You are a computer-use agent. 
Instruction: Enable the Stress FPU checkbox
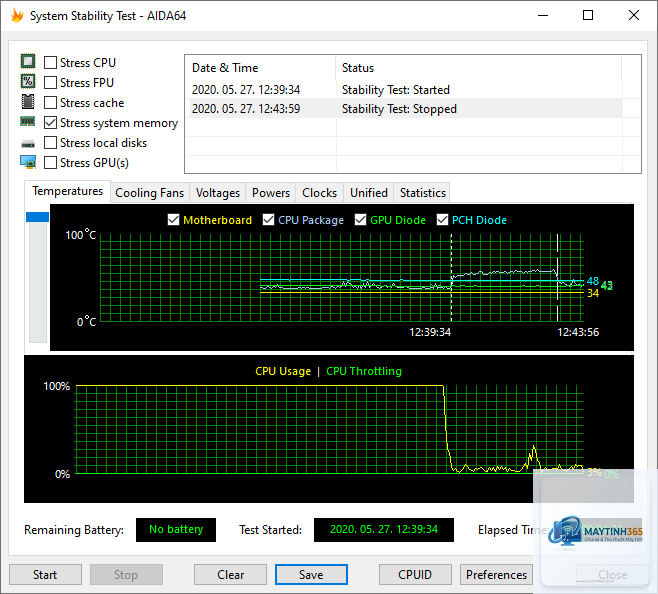(x=50, y=83)
